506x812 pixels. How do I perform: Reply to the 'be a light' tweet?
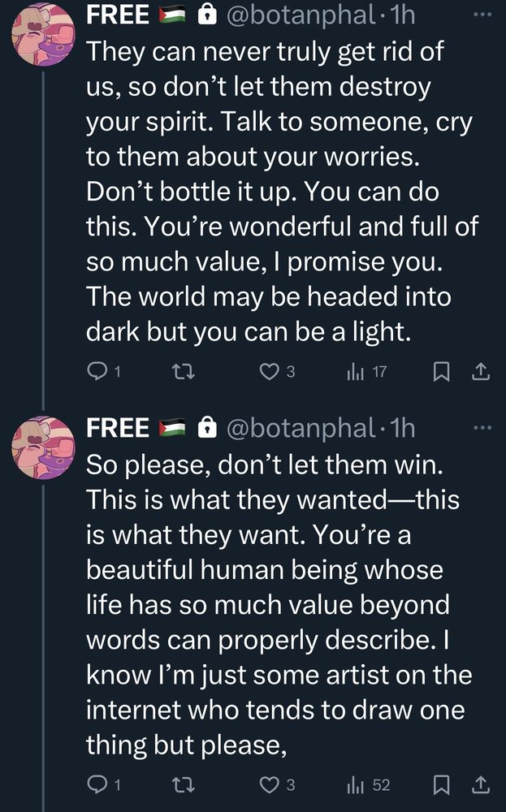pyautogui.click(x=97, y=373)
